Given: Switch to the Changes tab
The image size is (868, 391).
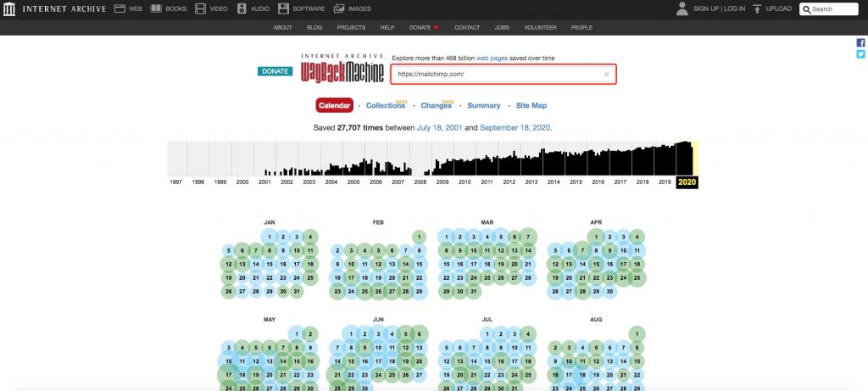Looking at the screenshot, I should tap(437, 105).
